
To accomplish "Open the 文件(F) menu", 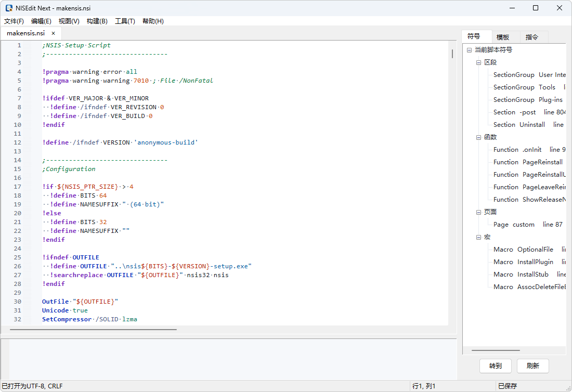I will tap(14, 21).
